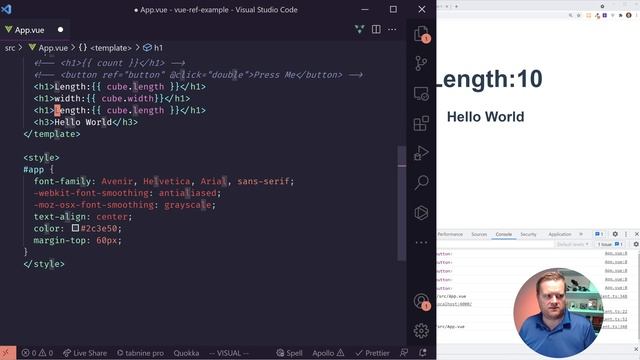Toggle the Spell checker status item

pyautogui.click(x=289, y=353)
